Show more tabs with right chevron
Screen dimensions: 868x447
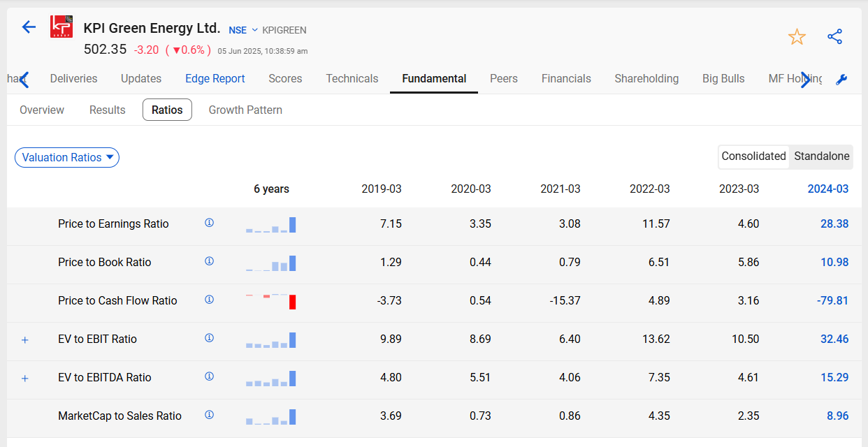tap(805, 80)
